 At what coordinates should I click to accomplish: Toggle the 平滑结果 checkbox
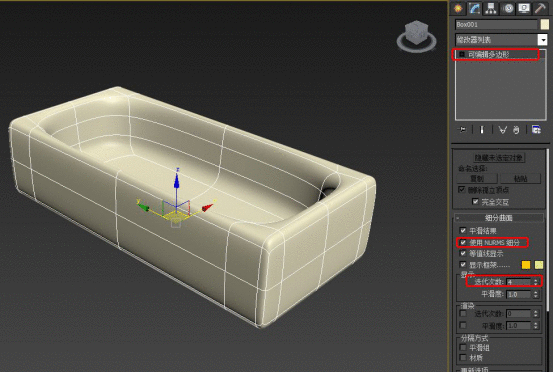coord(463,231)
